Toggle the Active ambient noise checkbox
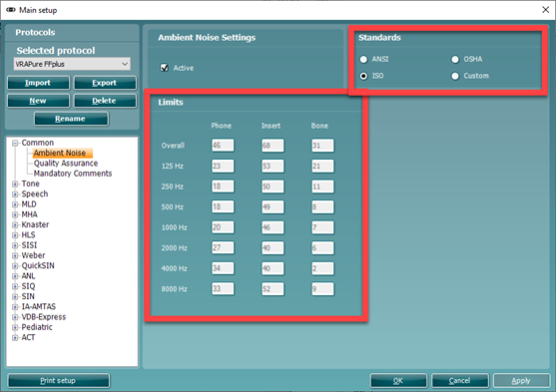 click(x=164, y=68)
